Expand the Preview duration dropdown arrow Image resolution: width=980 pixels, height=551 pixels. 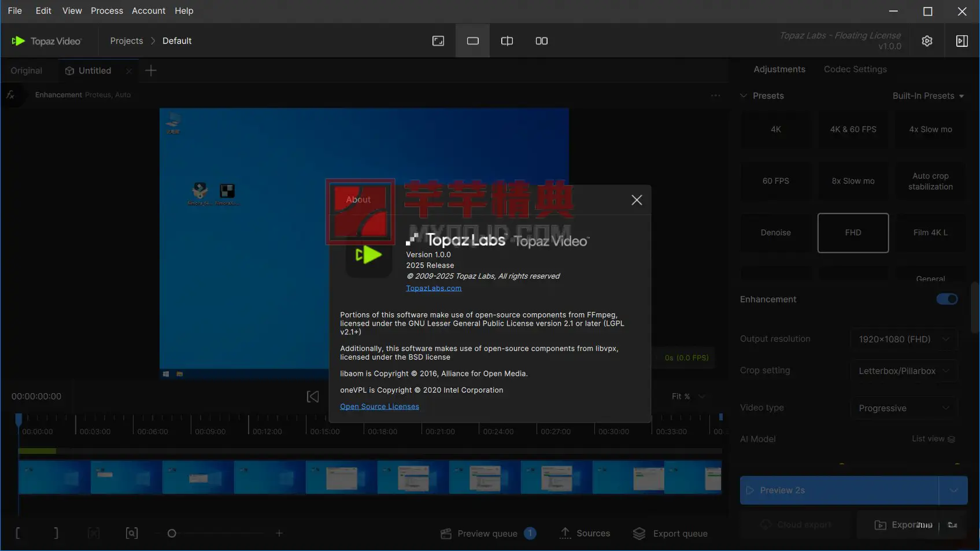[x=953, y=490]
